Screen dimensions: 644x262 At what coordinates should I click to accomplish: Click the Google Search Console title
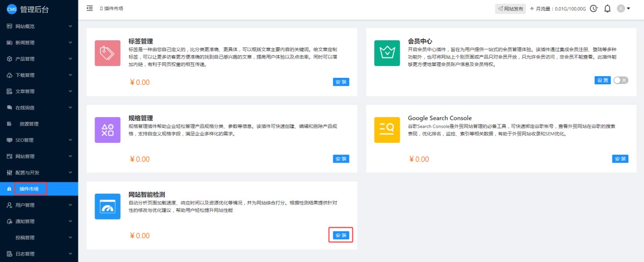[x=440, y=118]
